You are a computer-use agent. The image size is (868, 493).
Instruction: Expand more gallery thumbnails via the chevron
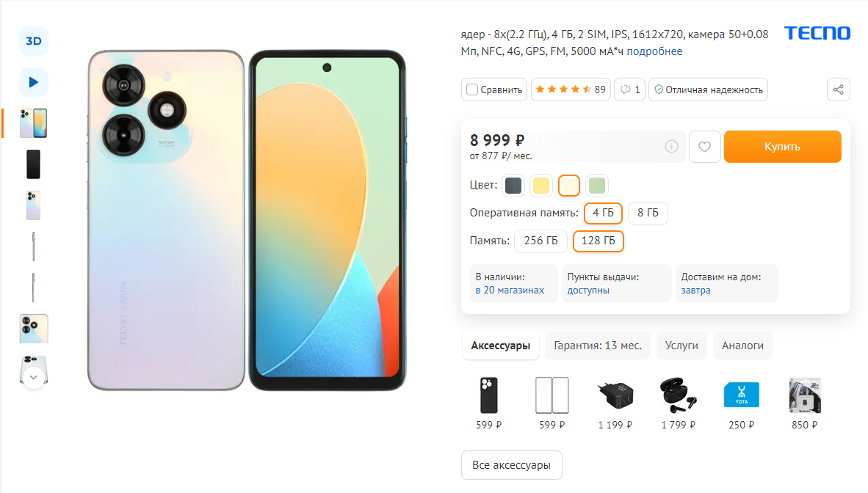click(33, 376)
